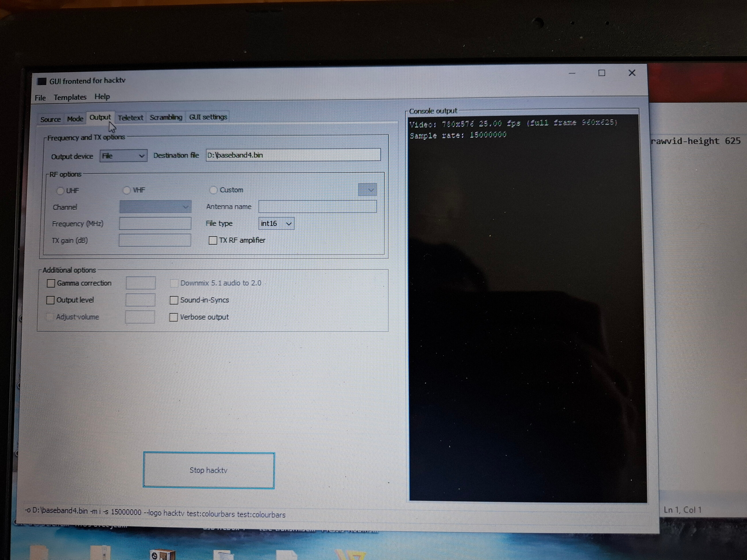Image resolution: width=747 pixels, height=560 pixels.
Task: Switch to the Teletext tab
Action: [130, 117]
